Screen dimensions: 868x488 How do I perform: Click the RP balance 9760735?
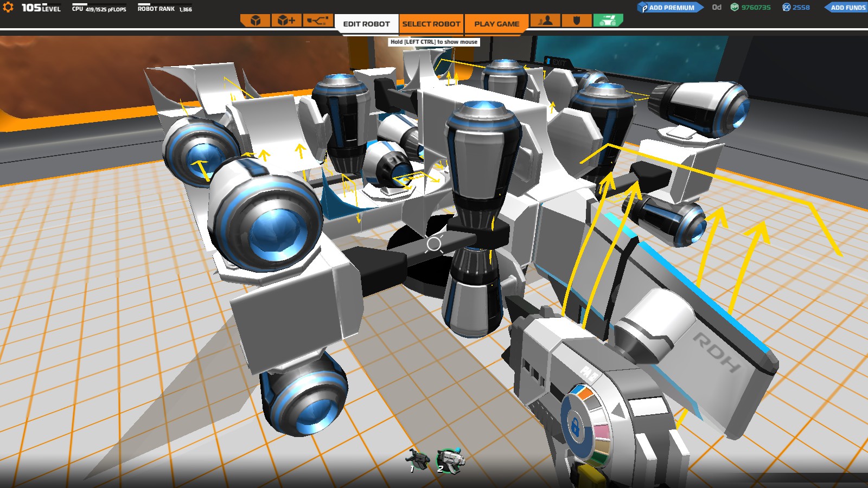click(x=756, y=8)
